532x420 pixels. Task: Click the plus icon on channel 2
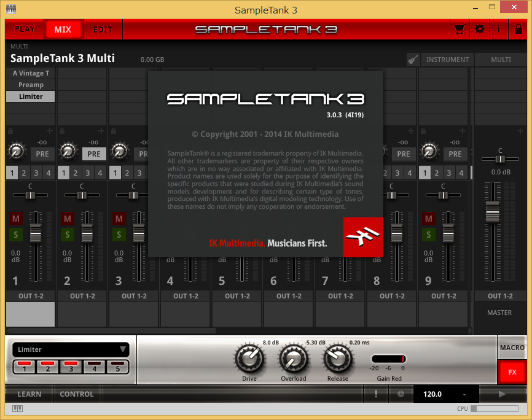pyautogui.click(x=101, y=131)
